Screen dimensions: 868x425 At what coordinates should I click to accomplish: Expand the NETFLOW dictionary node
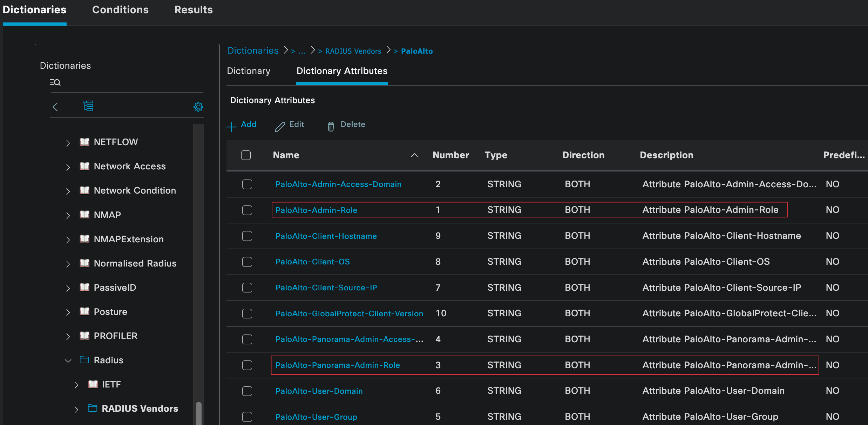click(68, 143)
